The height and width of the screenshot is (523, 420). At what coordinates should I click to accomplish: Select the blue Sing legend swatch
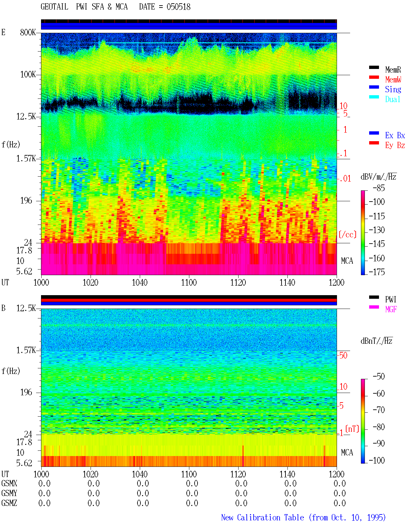[x=374, y=87]
